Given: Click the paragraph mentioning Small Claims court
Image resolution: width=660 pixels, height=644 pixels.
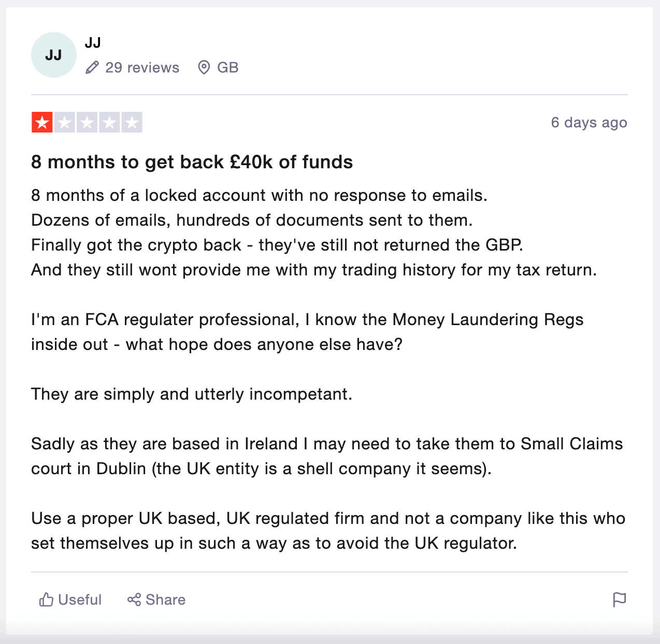Looking at the screenshot, I should click(326, 456).
